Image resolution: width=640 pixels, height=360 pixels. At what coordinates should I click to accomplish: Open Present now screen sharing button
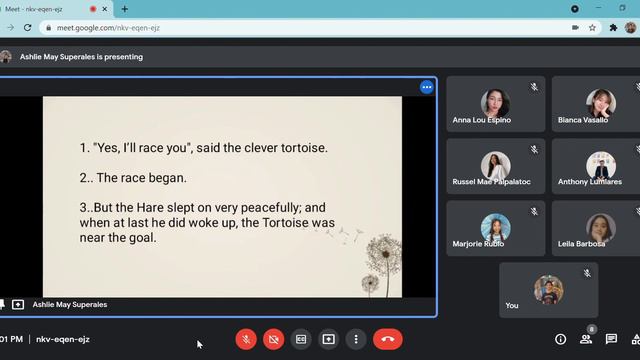[329, 339]
